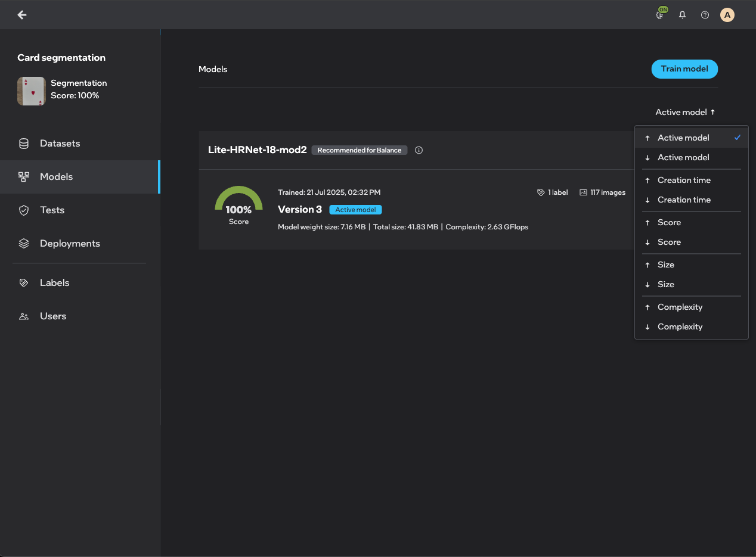Collapse the Active model sort dropdown
Viewport: 756px width, 557px height.
tap(685, 112)
